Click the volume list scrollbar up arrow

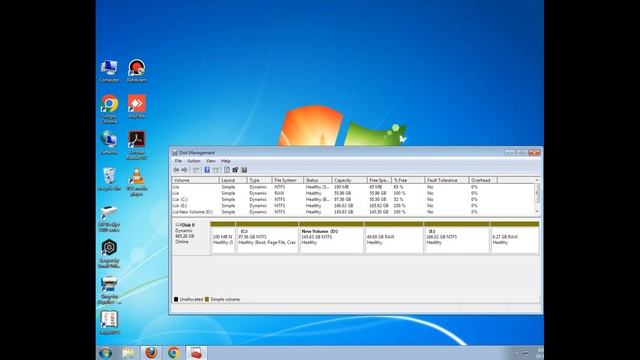[537, 180]
